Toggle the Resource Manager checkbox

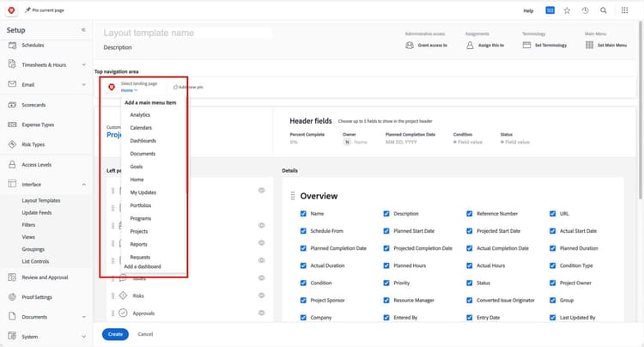point(386,300)
